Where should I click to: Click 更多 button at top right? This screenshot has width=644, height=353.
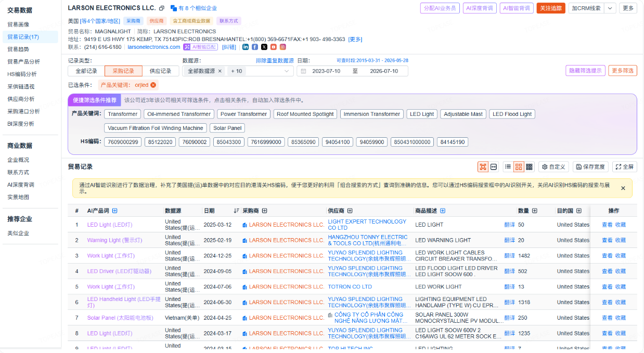point(628,8)
